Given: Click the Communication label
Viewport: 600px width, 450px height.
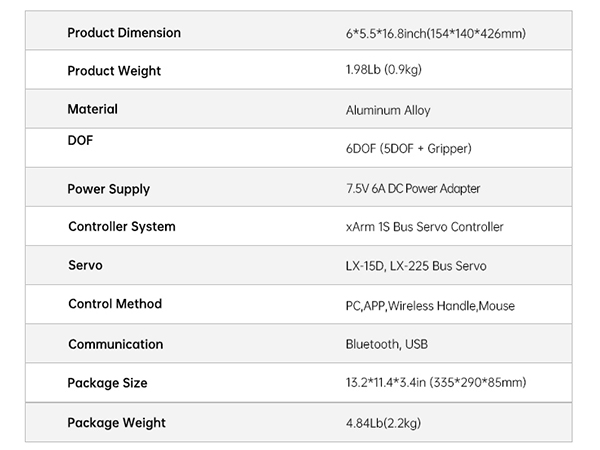Looking at the screenshot, I should coord(116,344).
